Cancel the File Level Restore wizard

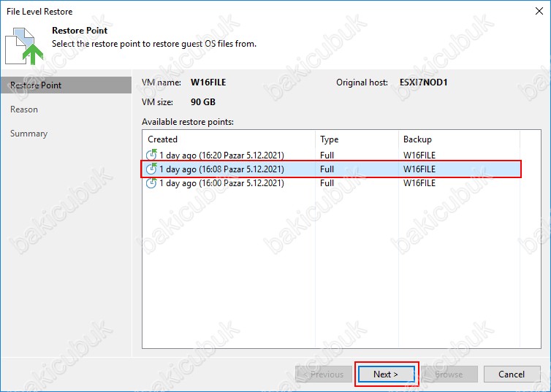tap(512, 374)
